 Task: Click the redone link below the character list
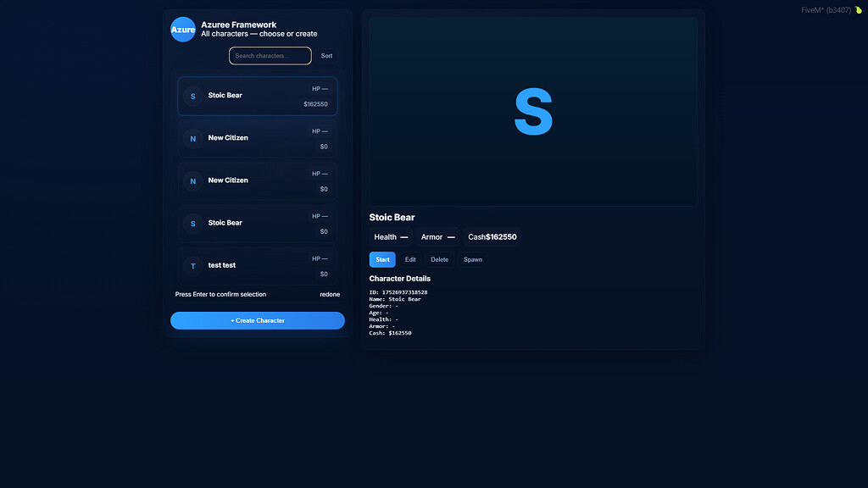(x=331, y=294)
